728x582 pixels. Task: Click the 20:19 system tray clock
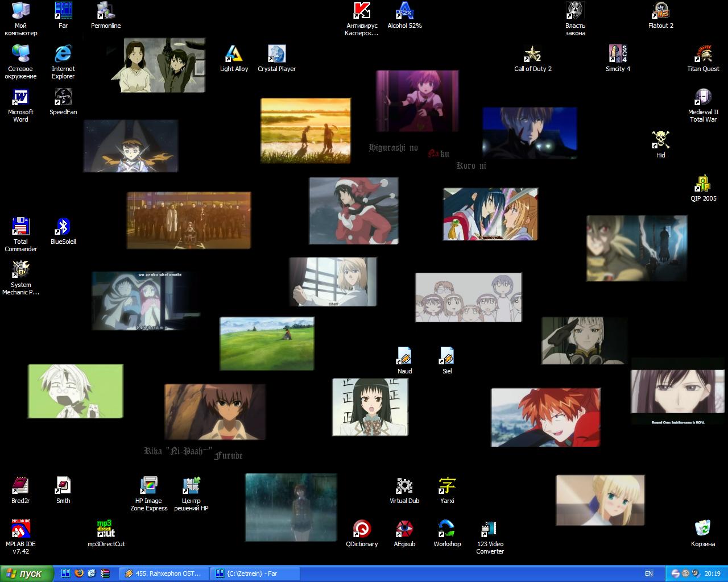click(712, 573)
